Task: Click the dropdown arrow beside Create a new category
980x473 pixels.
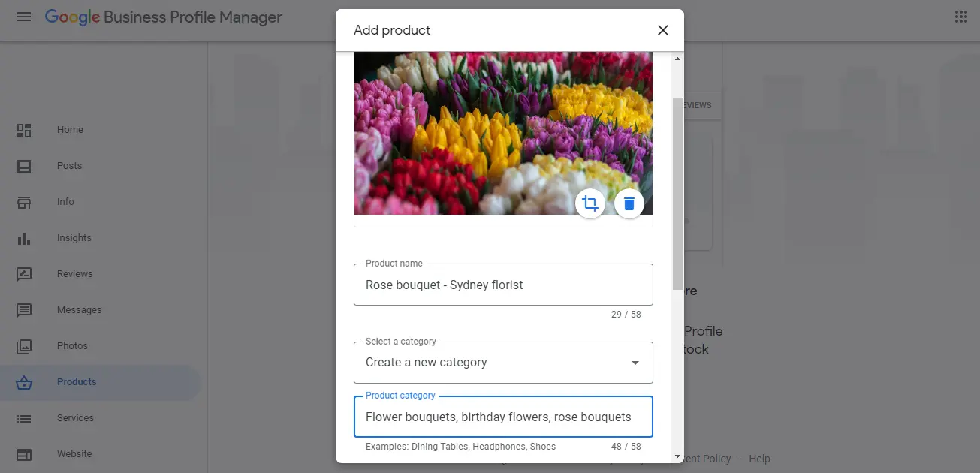Action: coord(635,363)
